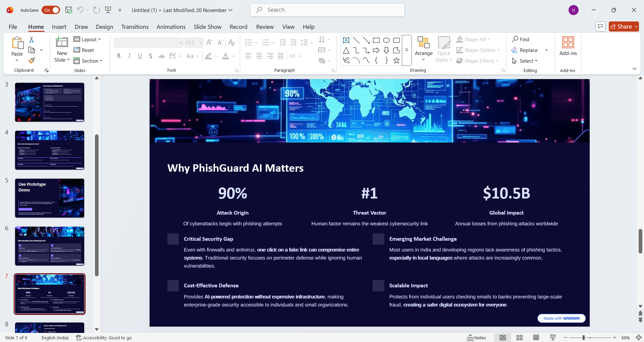This screenshot has height=342, width=644.
Task: Click the Copy icon
Action: point(32,50)
